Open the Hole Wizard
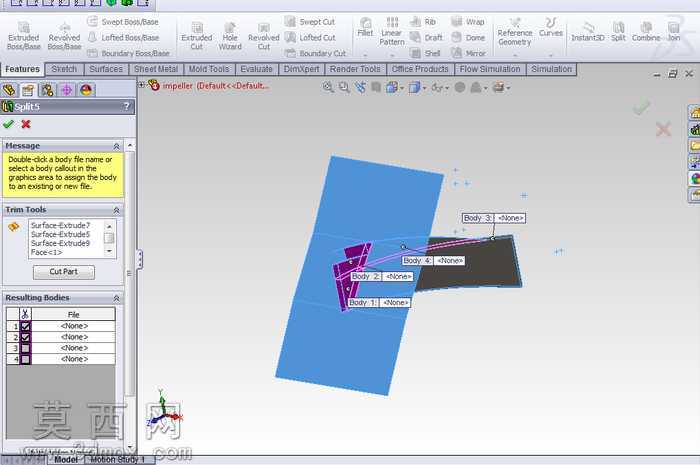 [230, 35]
